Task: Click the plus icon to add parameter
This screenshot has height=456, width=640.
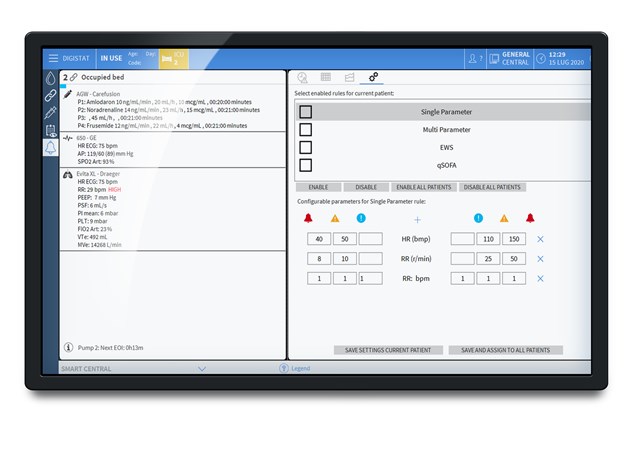Action: tap(417, 219)
